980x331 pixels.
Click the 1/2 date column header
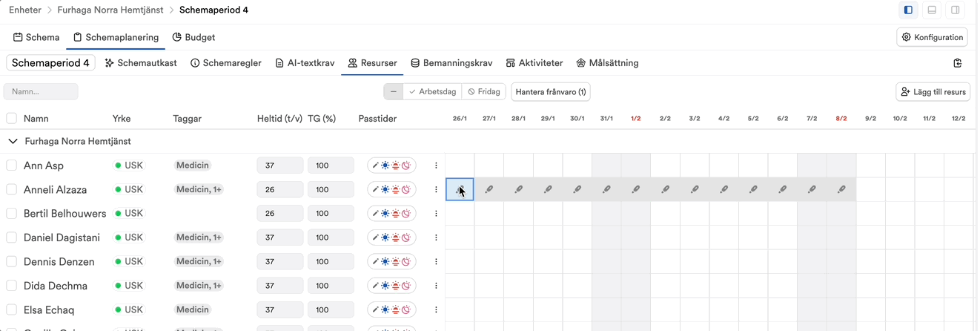pos(636,119)
